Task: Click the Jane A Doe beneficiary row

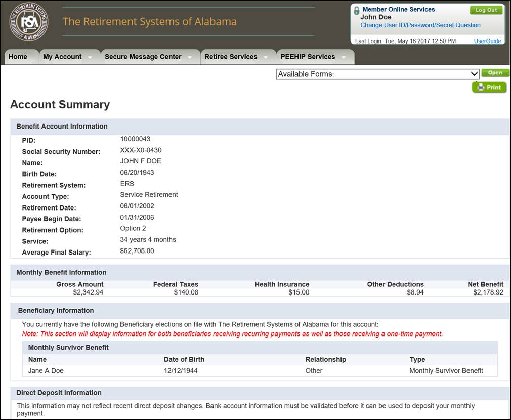Action: click(x=260, y=371)
